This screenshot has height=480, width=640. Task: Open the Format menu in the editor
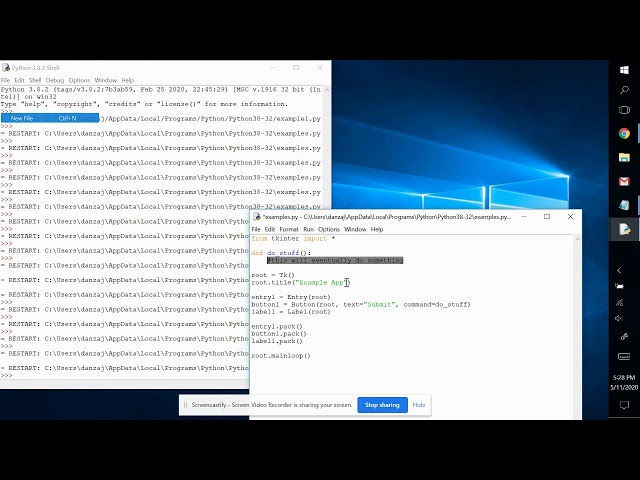289,229
